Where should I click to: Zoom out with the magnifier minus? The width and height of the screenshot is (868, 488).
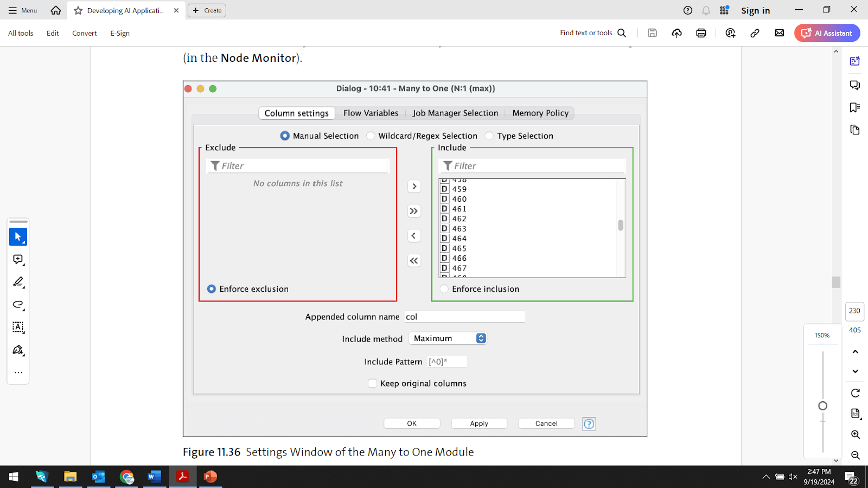tap(856, 455)
